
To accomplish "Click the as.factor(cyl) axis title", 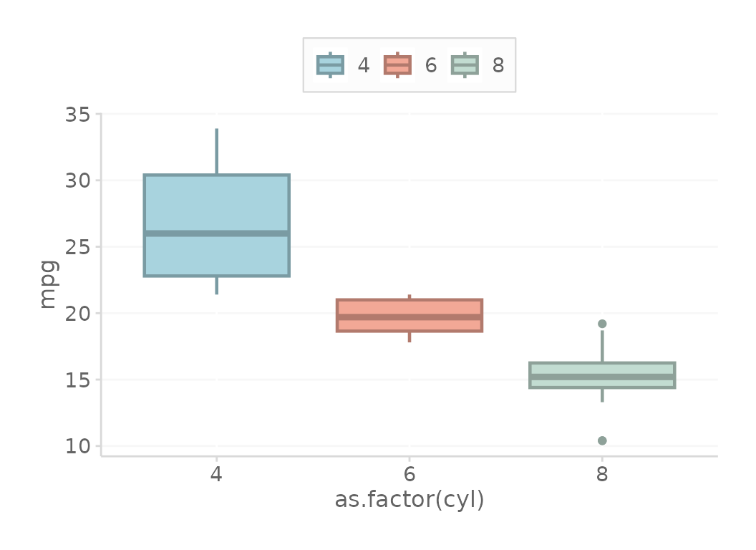I will coord(409,500).
